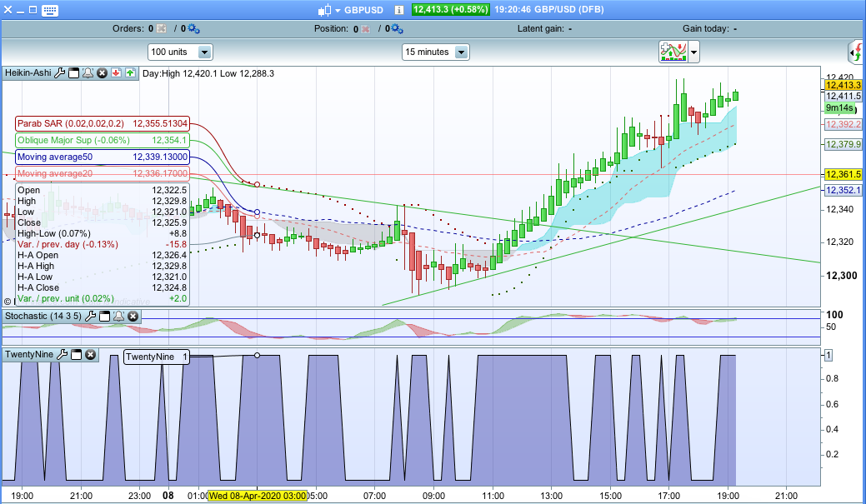Maximize the Heikin-Ashi price panel
The image size is (866, 504).
[x=73, y=72]
